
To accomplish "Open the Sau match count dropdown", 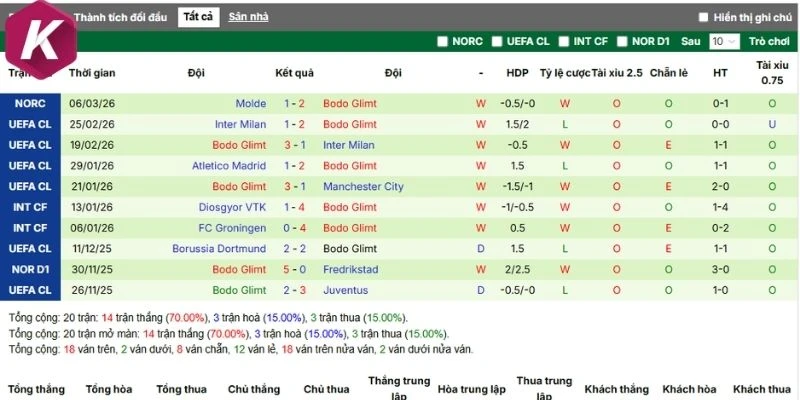I will [x=724, y=41].
